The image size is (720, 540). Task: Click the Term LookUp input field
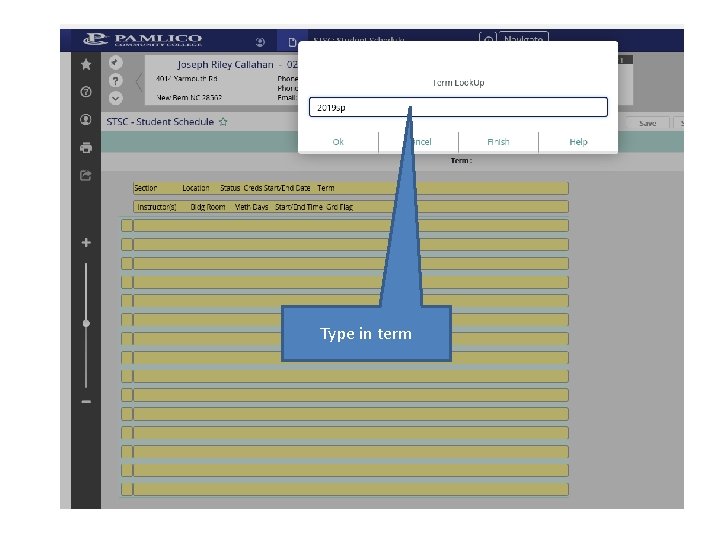coord(458,107)
